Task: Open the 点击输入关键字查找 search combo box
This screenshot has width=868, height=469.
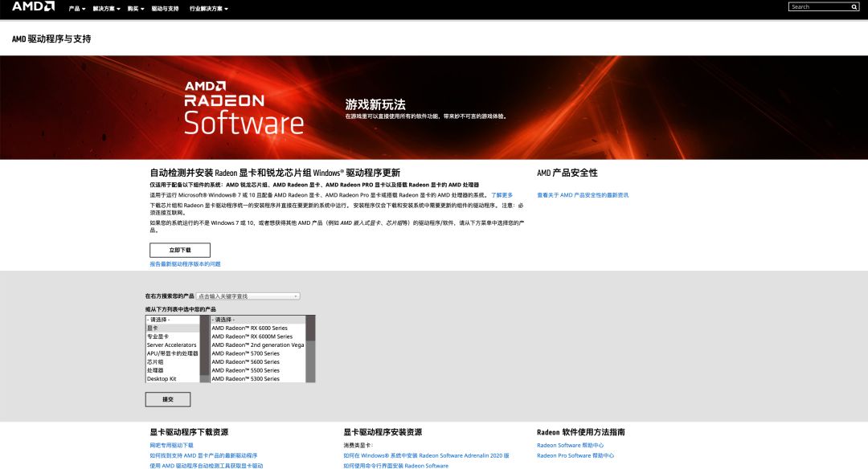Action: pos(249,295)
